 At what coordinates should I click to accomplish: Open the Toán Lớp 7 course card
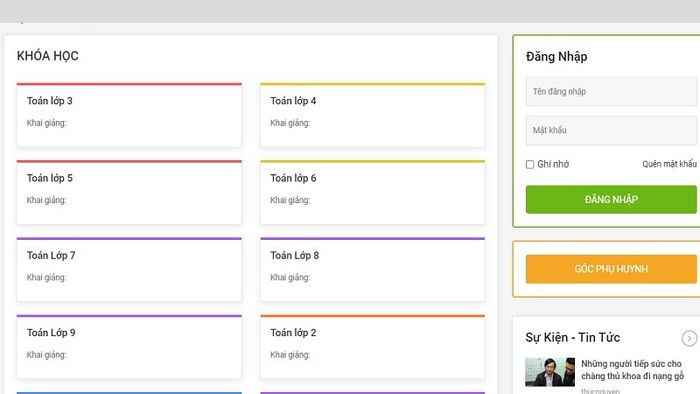[129, 269]
